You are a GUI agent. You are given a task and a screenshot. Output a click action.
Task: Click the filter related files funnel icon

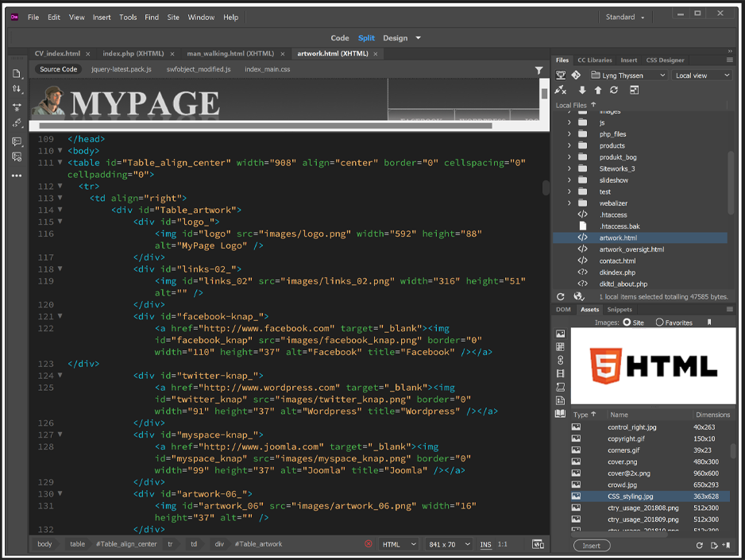tap(539, 70)
